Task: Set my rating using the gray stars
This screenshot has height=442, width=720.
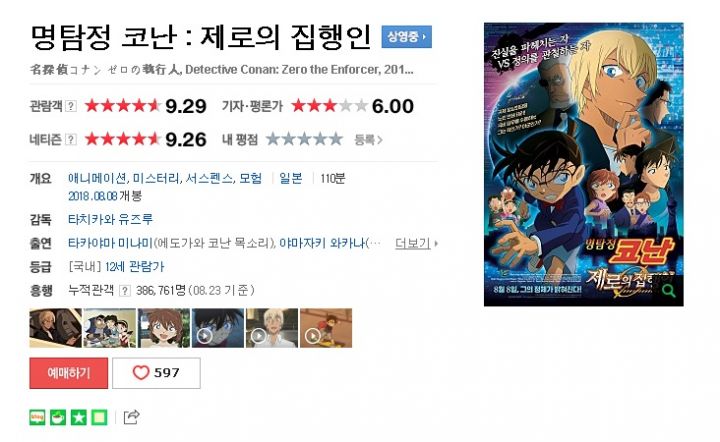Action: pyautogui.click(x=304, y=139)
